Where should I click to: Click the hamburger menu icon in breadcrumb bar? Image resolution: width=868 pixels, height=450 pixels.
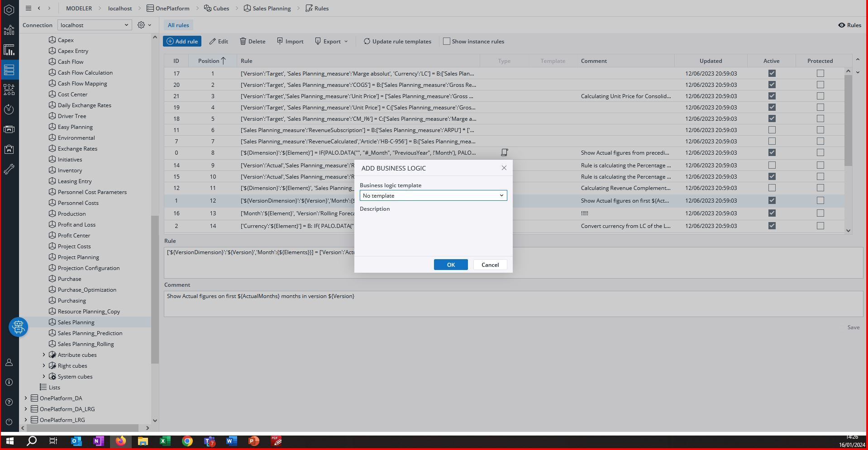point(29,8)
